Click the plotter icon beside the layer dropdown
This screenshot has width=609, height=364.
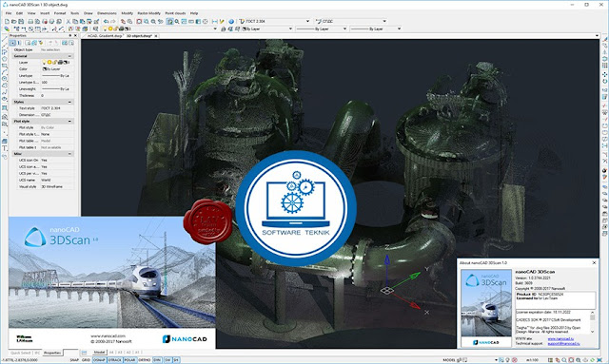tap(223, 29)
